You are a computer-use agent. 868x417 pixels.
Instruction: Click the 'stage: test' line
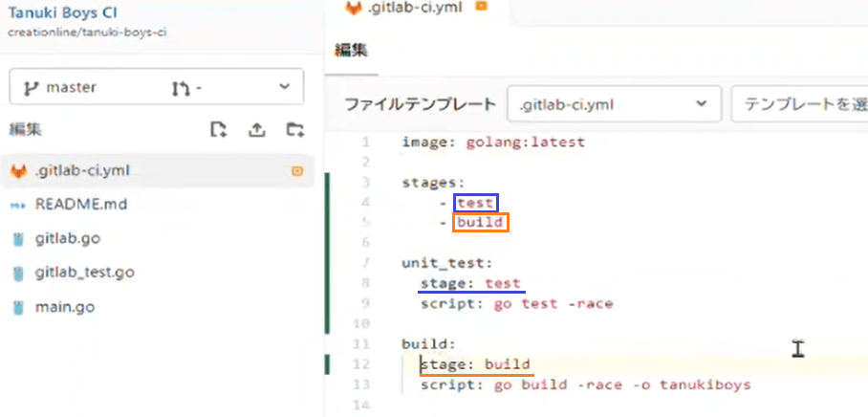click(470, 283)
